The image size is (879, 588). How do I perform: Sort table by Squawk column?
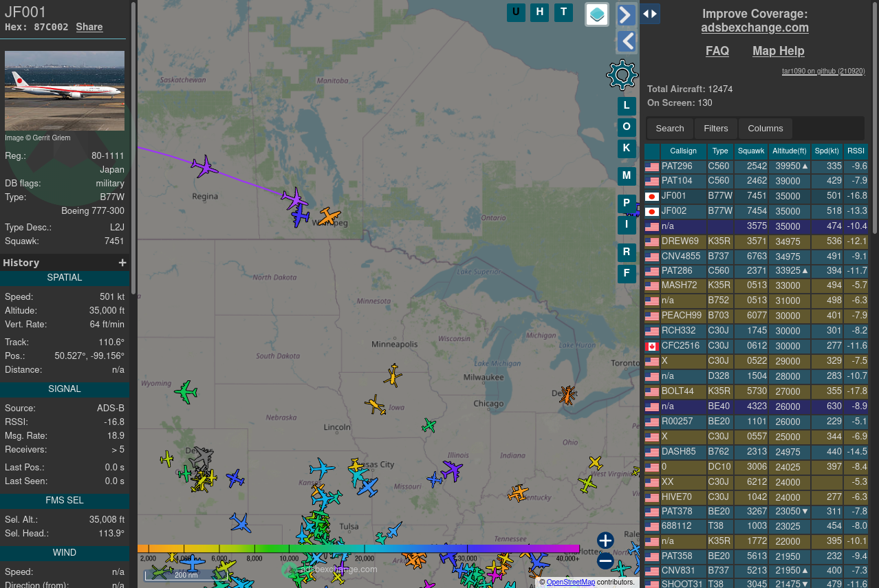click(x=751, y=151)
